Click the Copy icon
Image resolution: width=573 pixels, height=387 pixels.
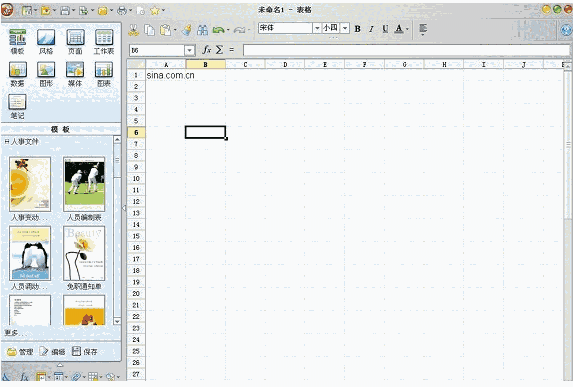pyautogui.click(x=149, y=30)
